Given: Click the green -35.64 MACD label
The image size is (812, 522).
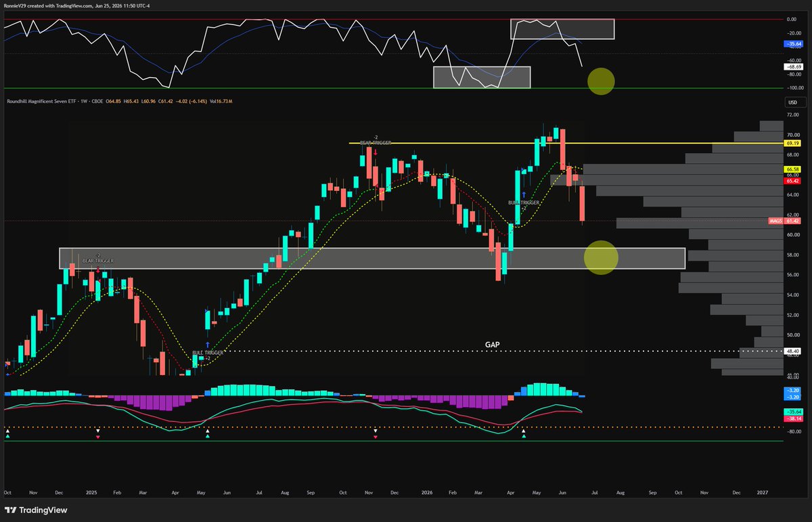Looking at the screenshot, I should [x=792, y=412].
